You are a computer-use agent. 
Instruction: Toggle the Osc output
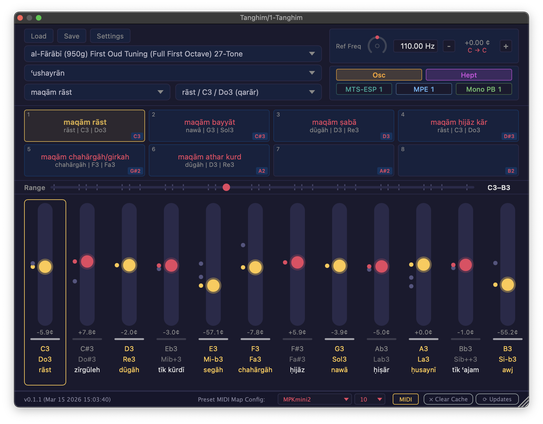(379, 75)
